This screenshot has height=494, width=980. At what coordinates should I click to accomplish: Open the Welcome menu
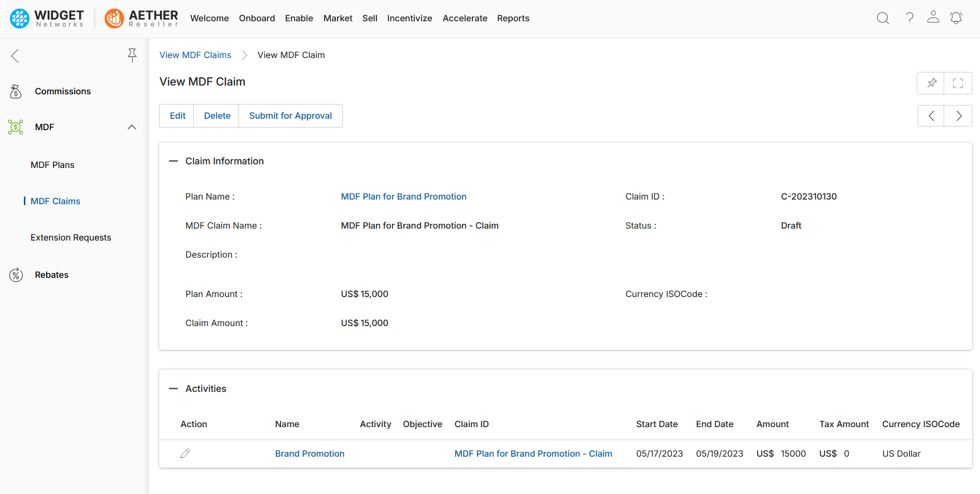(209, 18)
